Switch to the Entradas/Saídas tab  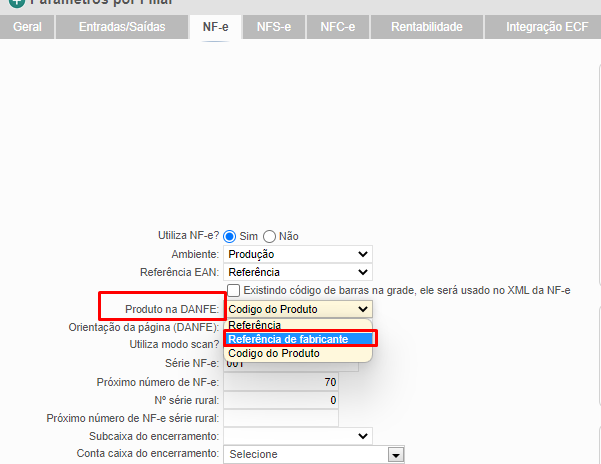pos(122,27)
